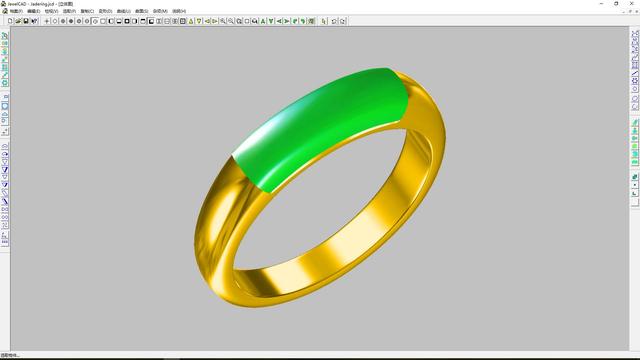Save the file with the floppy disk icon

point(26,21)
